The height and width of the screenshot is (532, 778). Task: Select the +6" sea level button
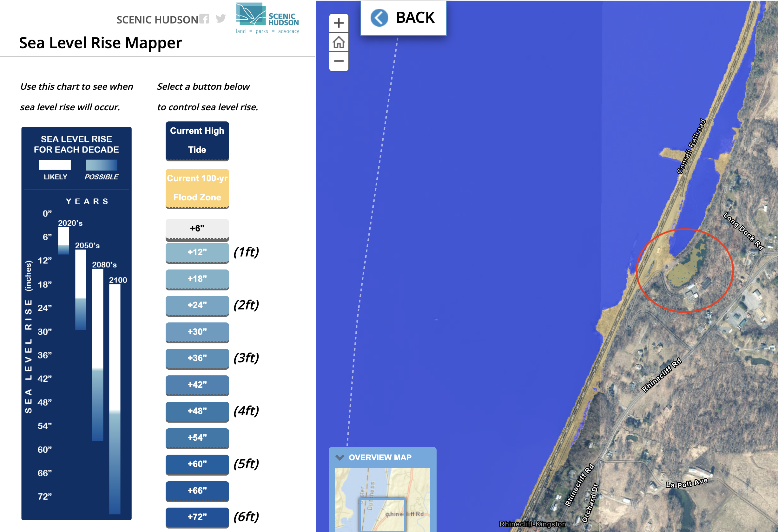[197, 229]
